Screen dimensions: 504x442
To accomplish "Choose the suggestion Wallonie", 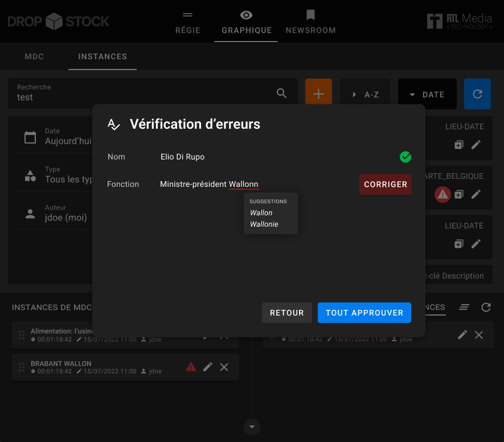I will 264,224.
